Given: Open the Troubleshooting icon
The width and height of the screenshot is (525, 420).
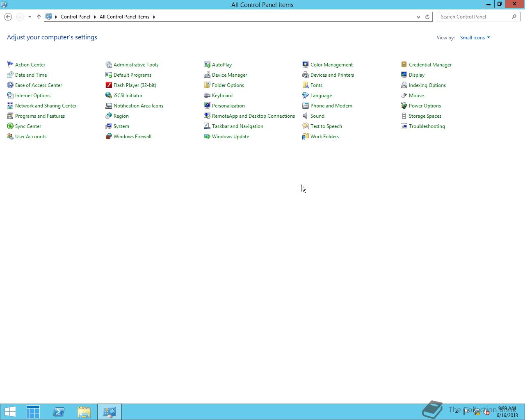Looking at the screenshot, I should tap(404, 126).
